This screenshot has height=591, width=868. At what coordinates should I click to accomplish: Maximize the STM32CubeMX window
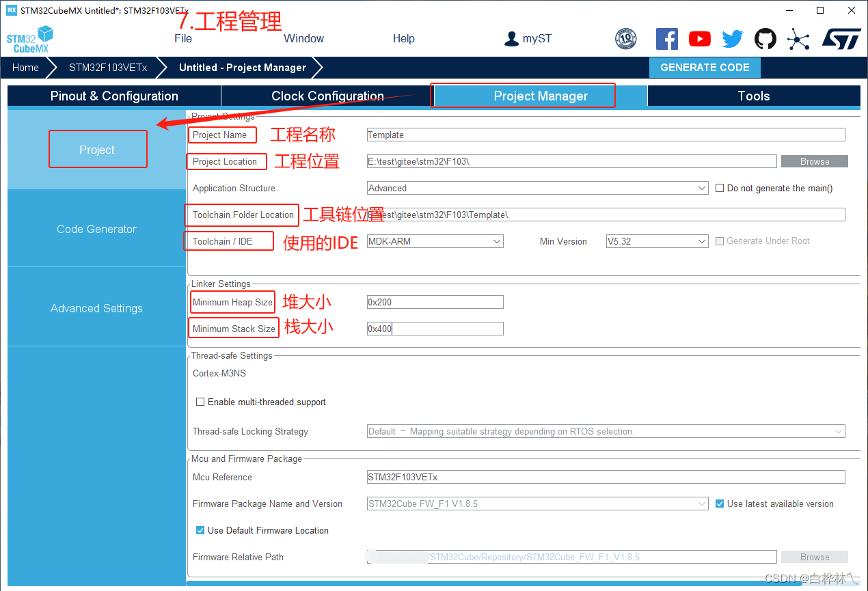click(x=820, y=10)
